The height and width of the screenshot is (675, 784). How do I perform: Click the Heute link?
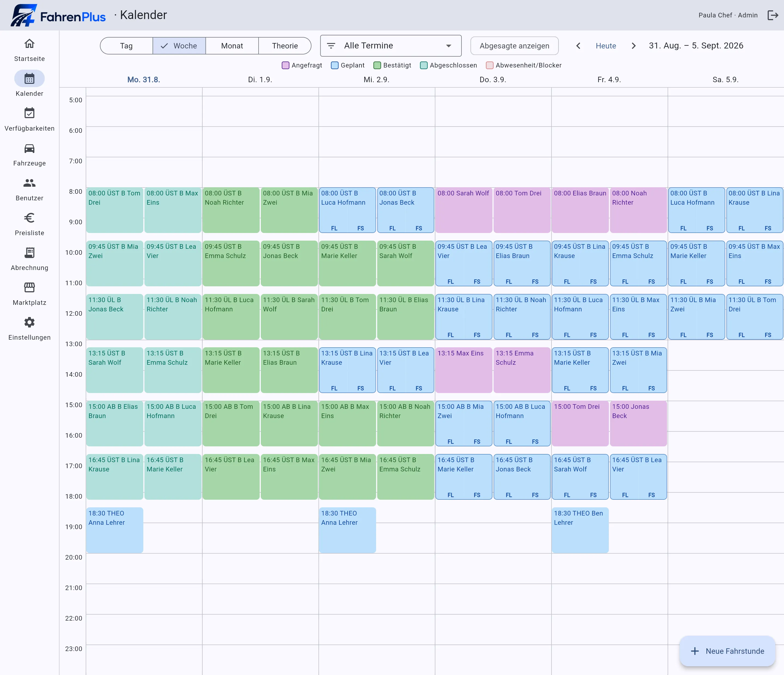[606, 46]
